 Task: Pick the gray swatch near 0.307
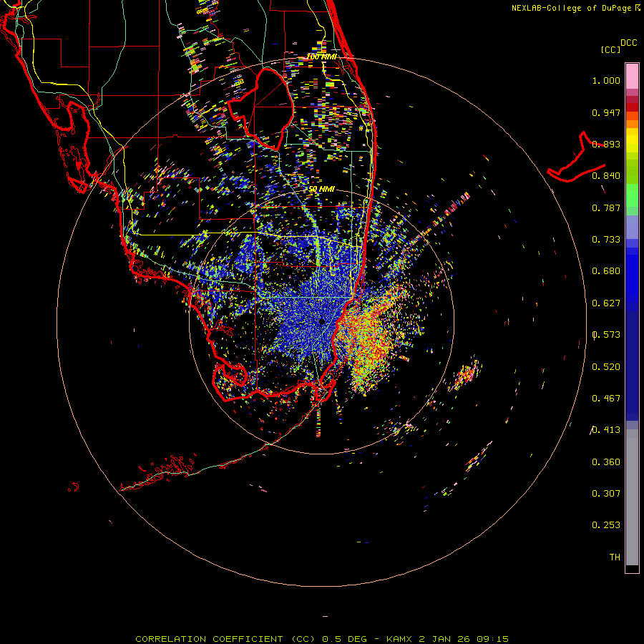pyautogui.click(x=632, y=497)
